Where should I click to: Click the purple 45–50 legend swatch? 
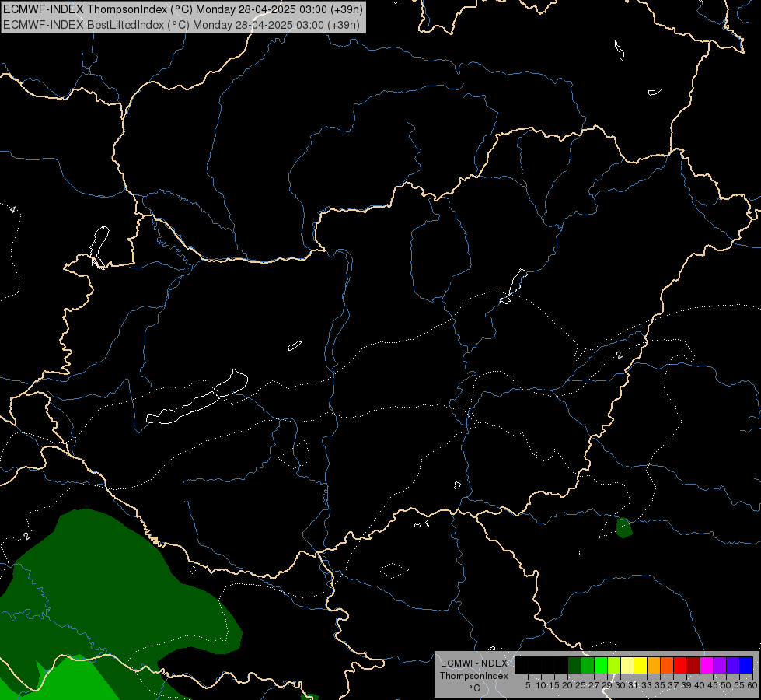pos(720,665)
